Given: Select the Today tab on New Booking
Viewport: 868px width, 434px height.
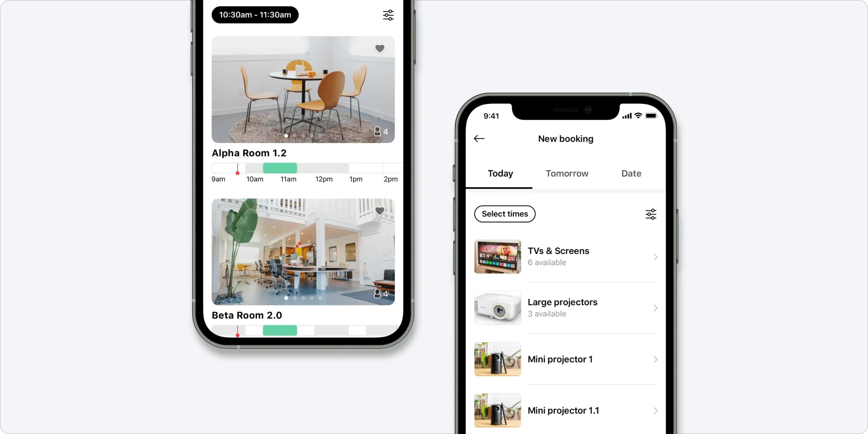Looking at the screenshot, I should 500,173.
